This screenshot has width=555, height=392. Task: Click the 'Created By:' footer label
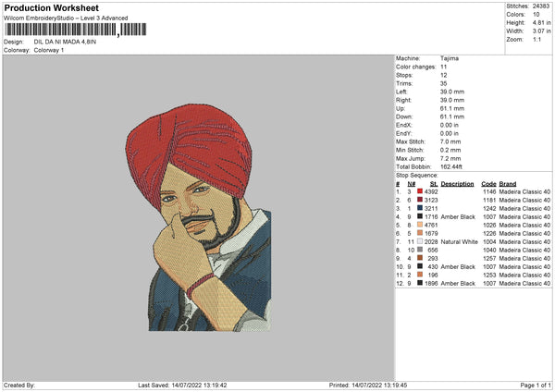click(19, 385)
